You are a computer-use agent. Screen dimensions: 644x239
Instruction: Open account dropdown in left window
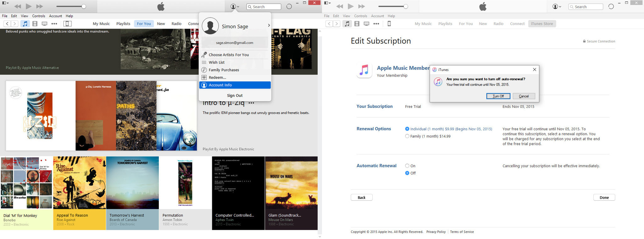tap(235, 6)
